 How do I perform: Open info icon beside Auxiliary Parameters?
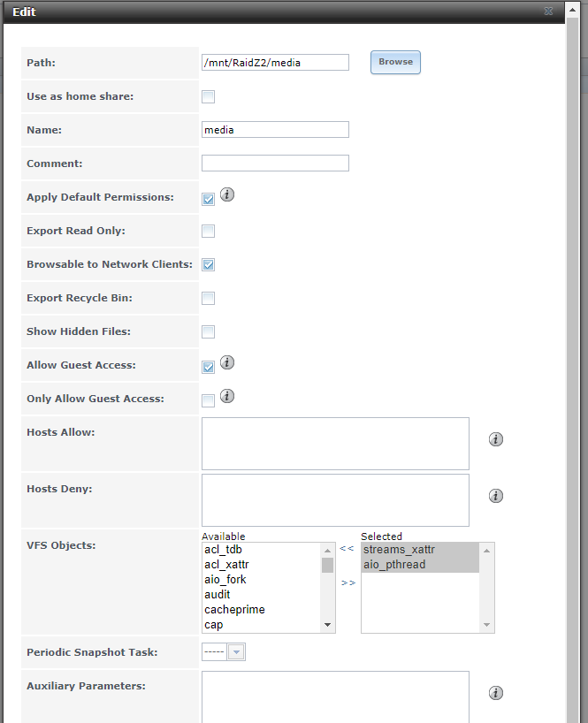(x=496, y=693)
